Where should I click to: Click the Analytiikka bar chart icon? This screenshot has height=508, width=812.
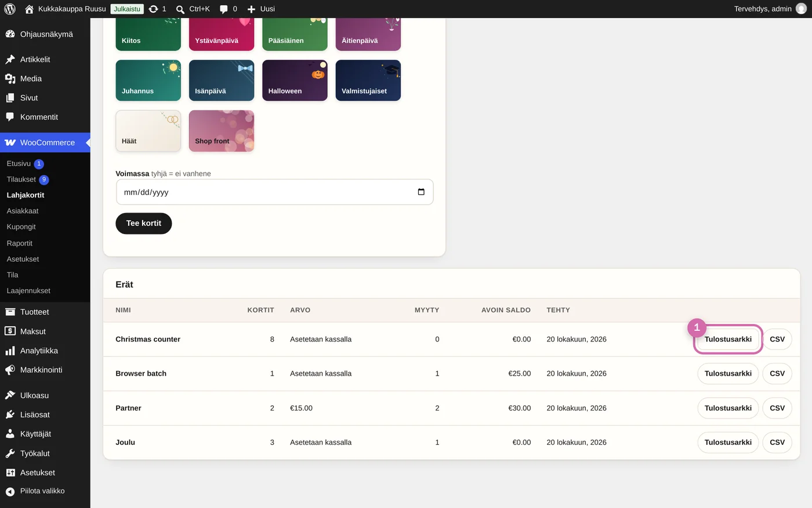(10, 351)
